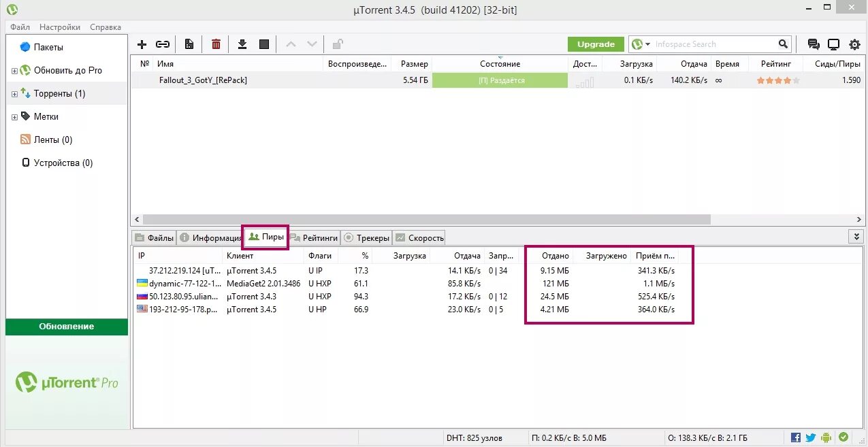
Task: Open Preferences via the gear icon
Action: tap(854, 45)
